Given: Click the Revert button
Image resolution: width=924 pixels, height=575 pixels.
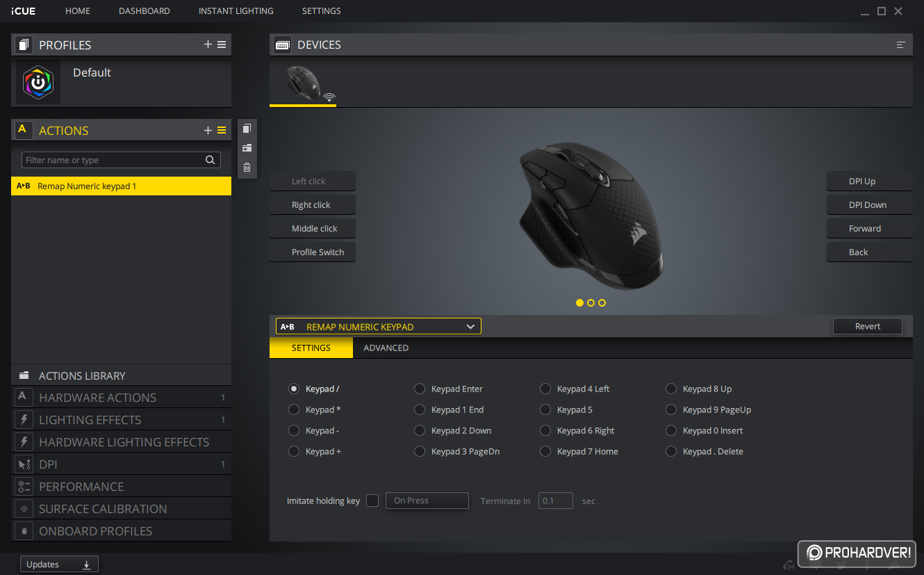Looking at the screenshot, I should point(868,326).
